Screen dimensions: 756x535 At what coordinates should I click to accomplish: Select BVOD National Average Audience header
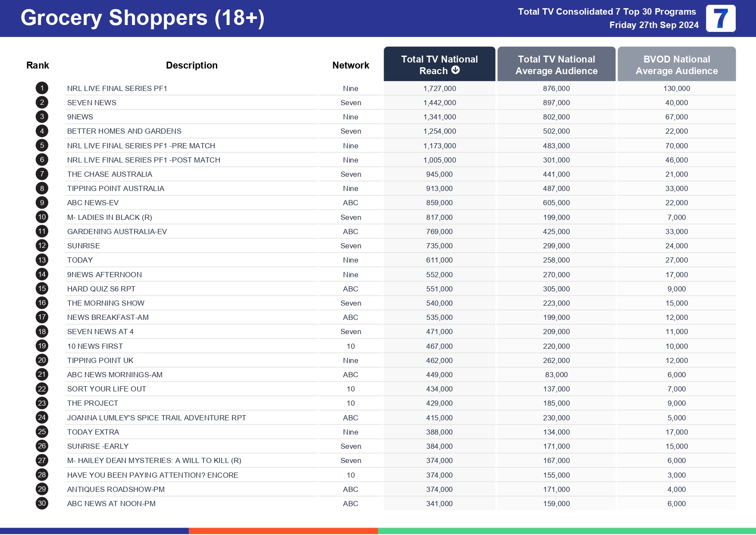pos(676,65)
